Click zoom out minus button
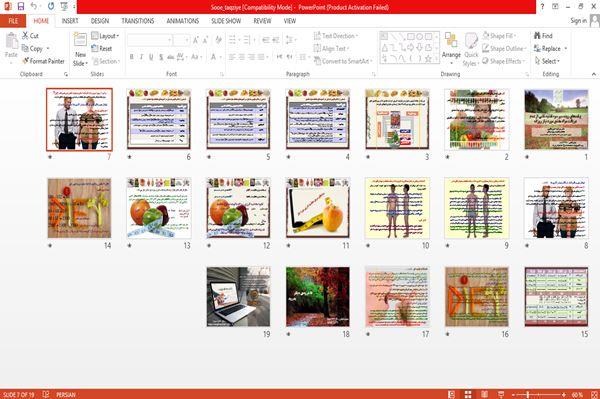600x399 pixels. 514,394
